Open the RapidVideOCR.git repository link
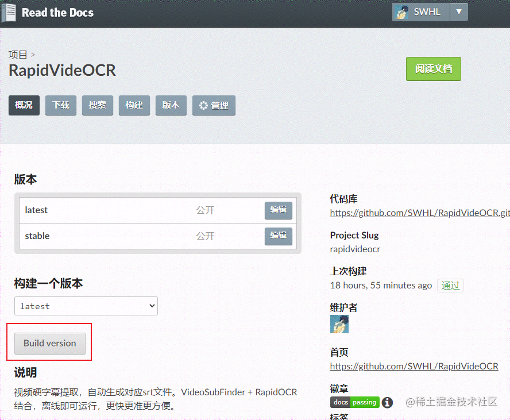Image resolution: width=510 pixels, height=420 pixels. point(420,213)
